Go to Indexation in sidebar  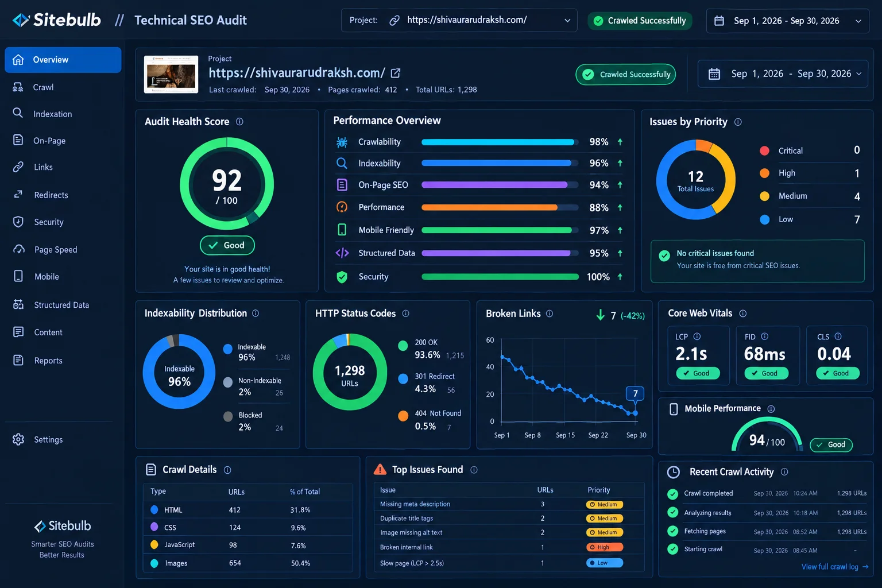(63, 114)
